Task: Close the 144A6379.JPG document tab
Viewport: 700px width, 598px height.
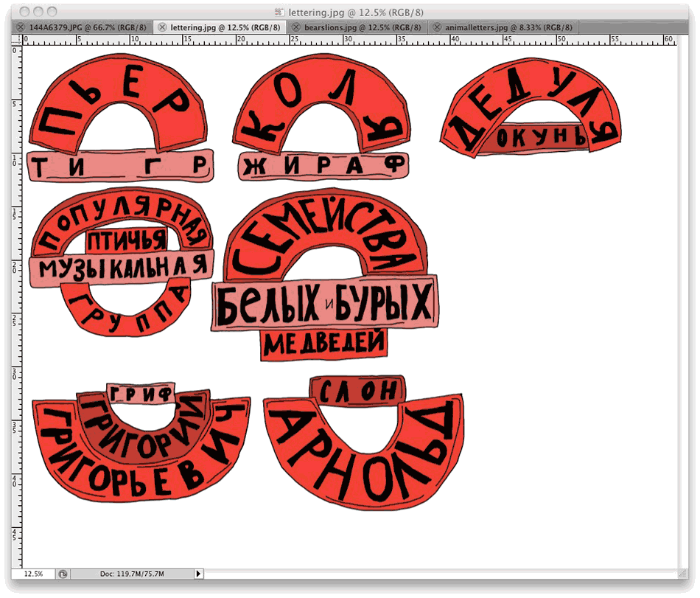Action: pos(21,27)
